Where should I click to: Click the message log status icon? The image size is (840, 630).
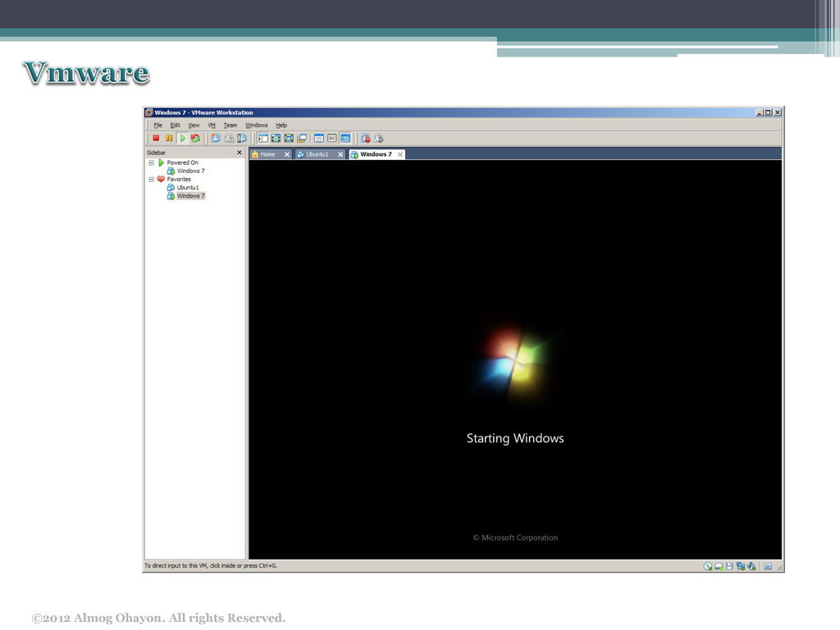point(768,566)
